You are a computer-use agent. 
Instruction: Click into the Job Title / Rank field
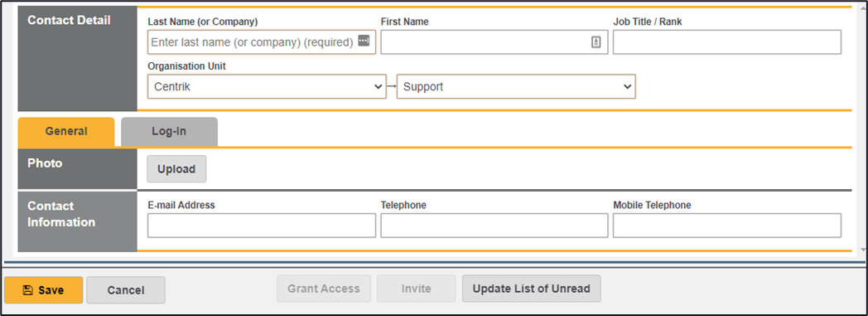[x=727, y=42]
